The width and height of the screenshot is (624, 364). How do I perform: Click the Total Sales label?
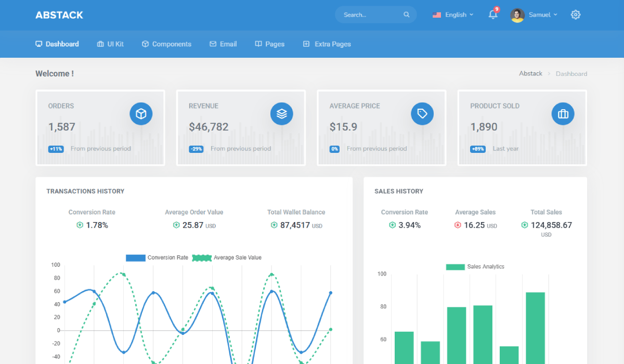click(x=546, y=212)
